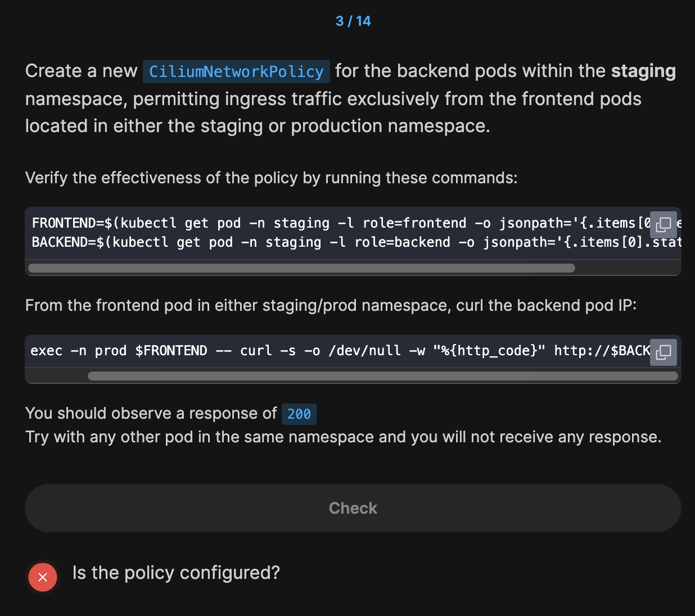This screenshot has width=695, height=616.
Task: Click the "Verify the effectiveness" instruction line
Action: [271, 178]
